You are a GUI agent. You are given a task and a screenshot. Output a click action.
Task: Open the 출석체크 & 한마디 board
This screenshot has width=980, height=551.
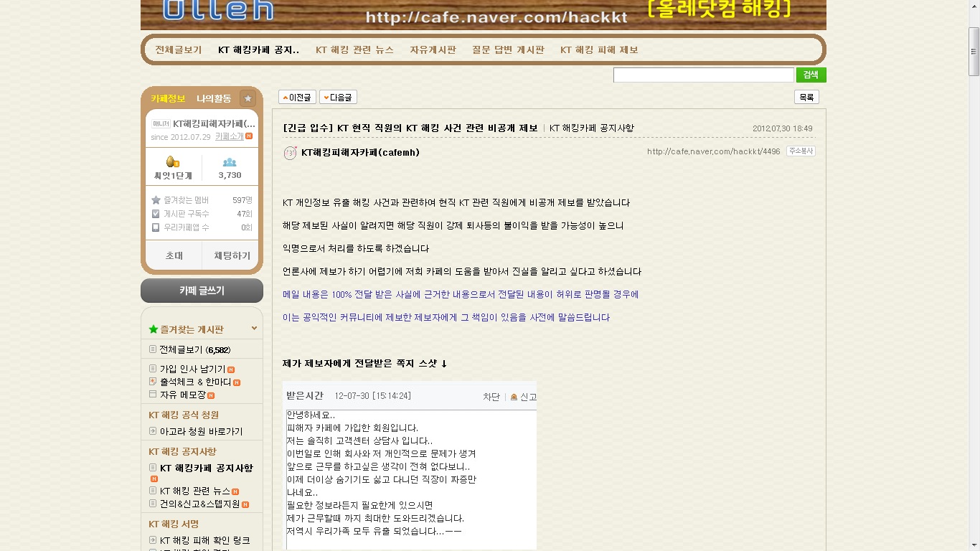point(195,382)
